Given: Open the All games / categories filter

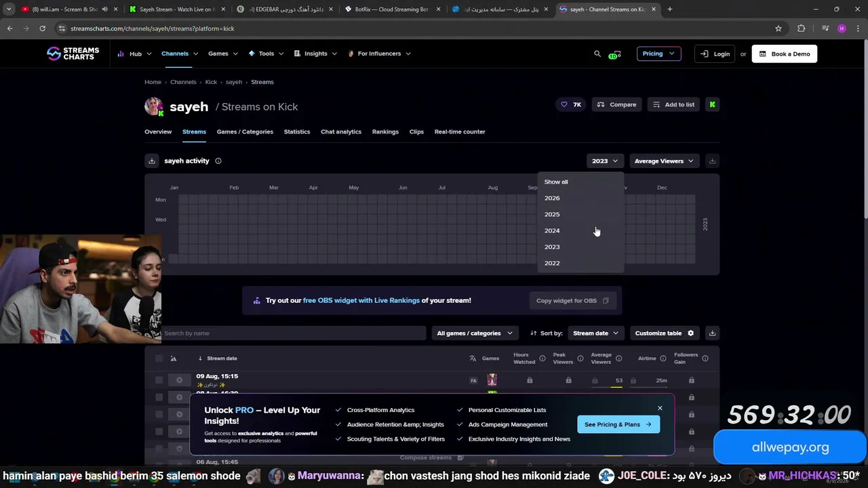Looking at the screenshot, I should point(475,333).
